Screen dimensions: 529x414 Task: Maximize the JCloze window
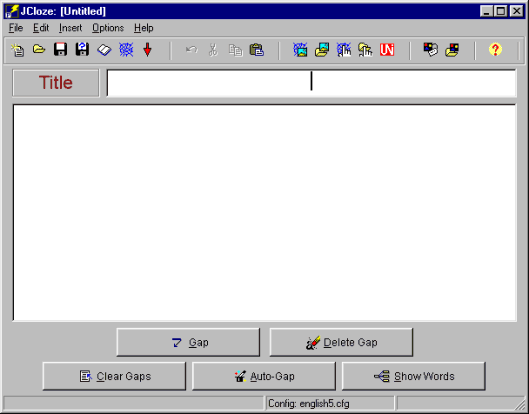501,11
